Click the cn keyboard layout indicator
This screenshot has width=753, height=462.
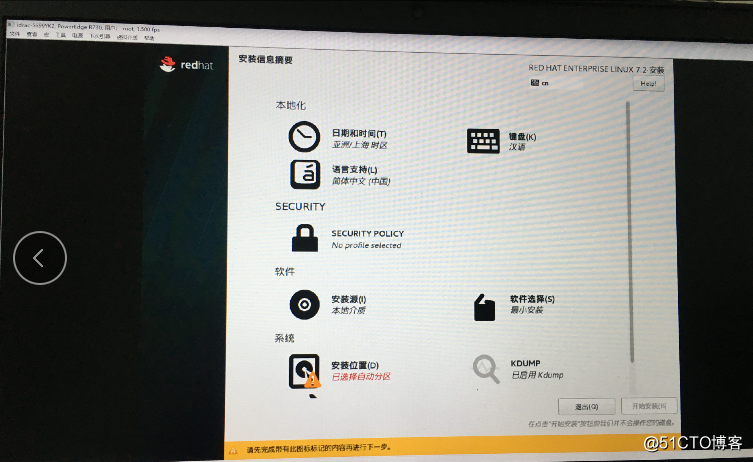point(540,83)
